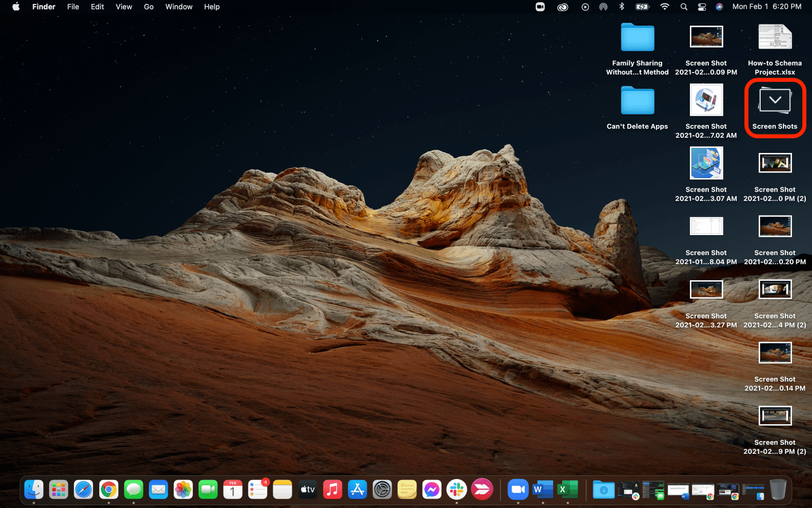Launch Google Chrome from the Dock
812x508 pixels.
coord(109,490)
